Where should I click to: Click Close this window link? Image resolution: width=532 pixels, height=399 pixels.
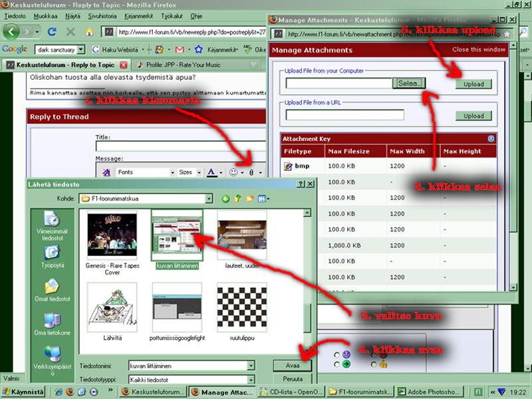(x=479, y=50)
